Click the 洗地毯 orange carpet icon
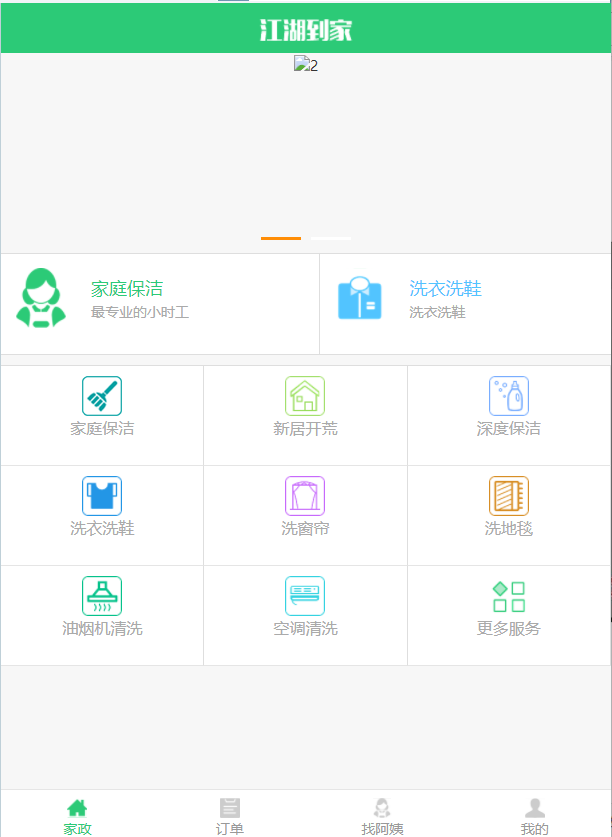 509,496
